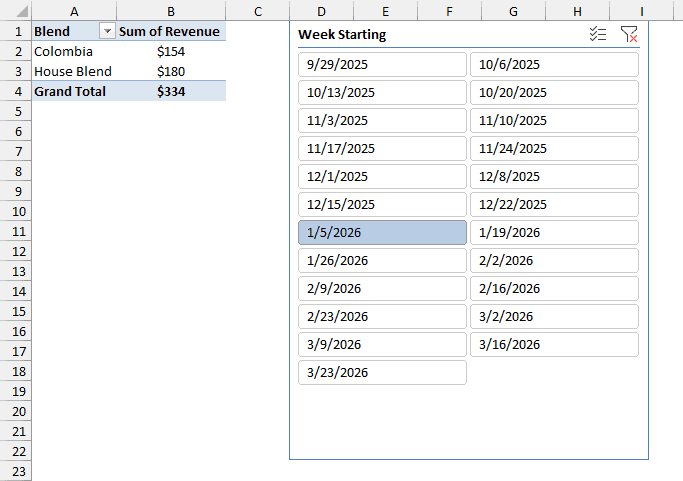
Task: Select row 1 header
Action: pos(16,31)
